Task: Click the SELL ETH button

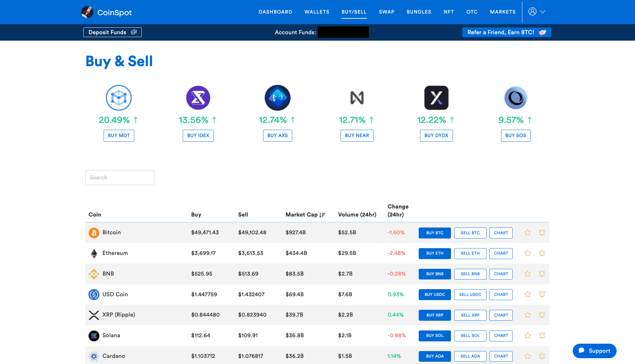Action: tap(470, 253)
